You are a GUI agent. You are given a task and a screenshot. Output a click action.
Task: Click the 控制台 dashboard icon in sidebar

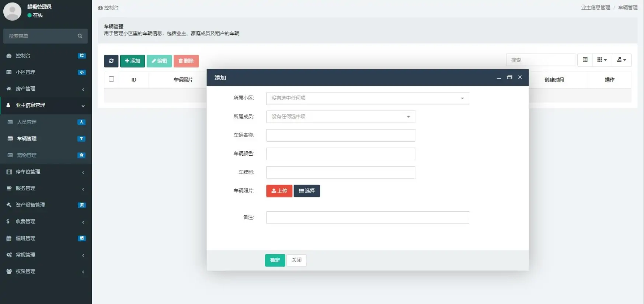(9, 56)
